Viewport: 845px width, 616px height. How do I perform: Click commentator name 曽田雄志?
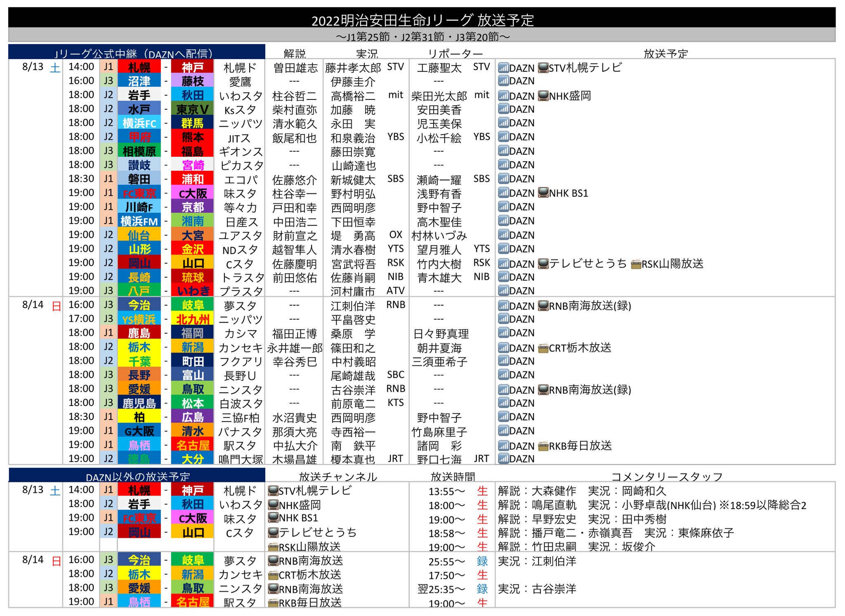295,68
